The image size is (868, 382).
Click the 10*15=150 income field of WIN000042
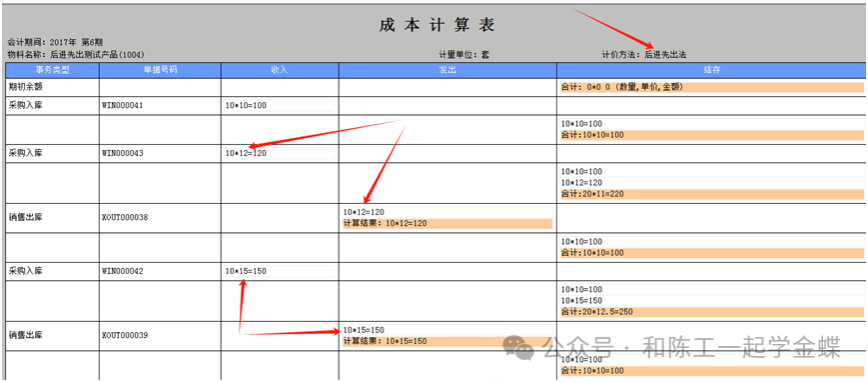point(280,271)
